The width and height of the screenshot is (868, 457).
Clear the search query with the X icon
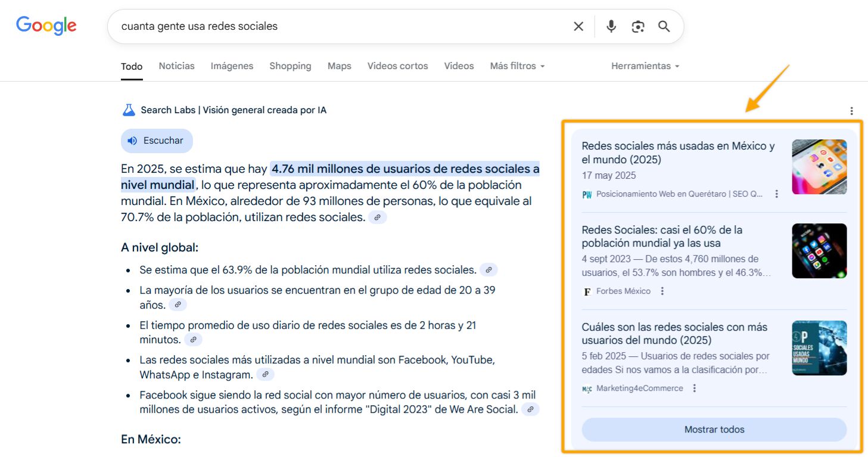[x=578, y=26]
